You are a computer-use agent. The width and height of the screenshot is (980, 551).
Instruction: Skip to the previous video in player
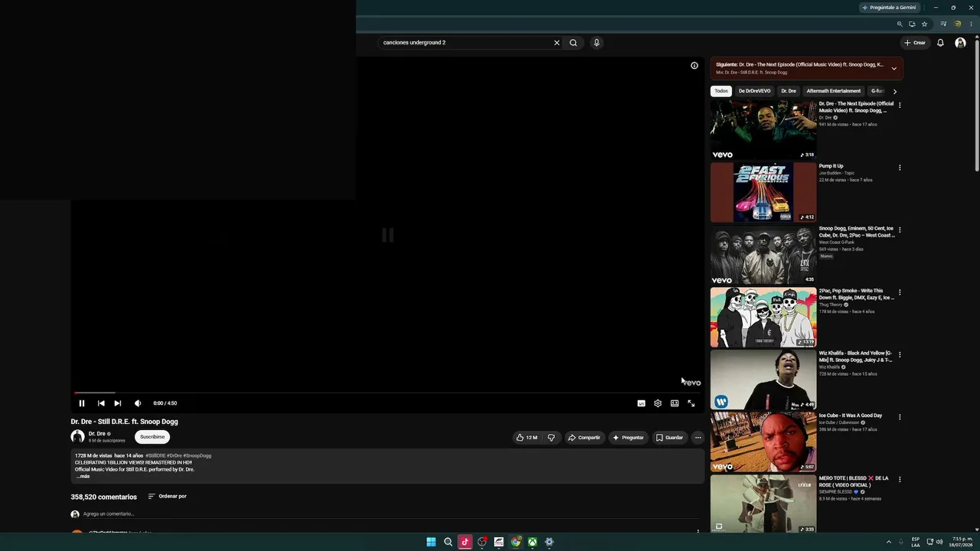pos(101,403)
